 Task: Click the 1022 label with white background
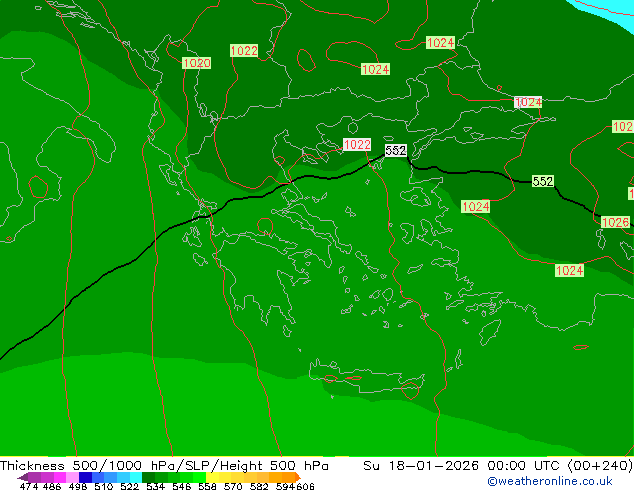click(357, 144)
